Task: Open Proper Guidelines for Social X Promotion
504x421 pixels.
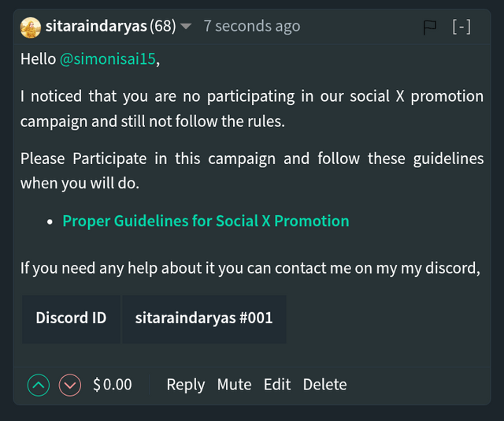Action: point(206,221)
